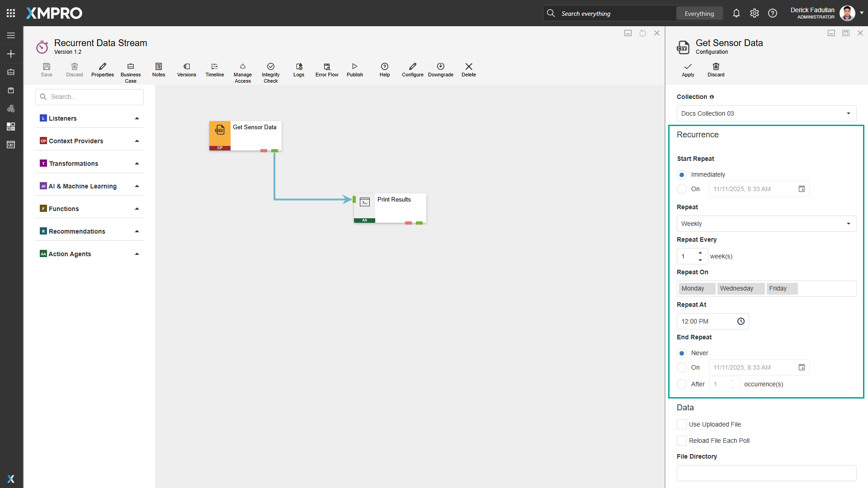This screenshot has height=488, width=868.
Task: Open the stream Properties
Action: pyautogui.click(x=102, y=70)
